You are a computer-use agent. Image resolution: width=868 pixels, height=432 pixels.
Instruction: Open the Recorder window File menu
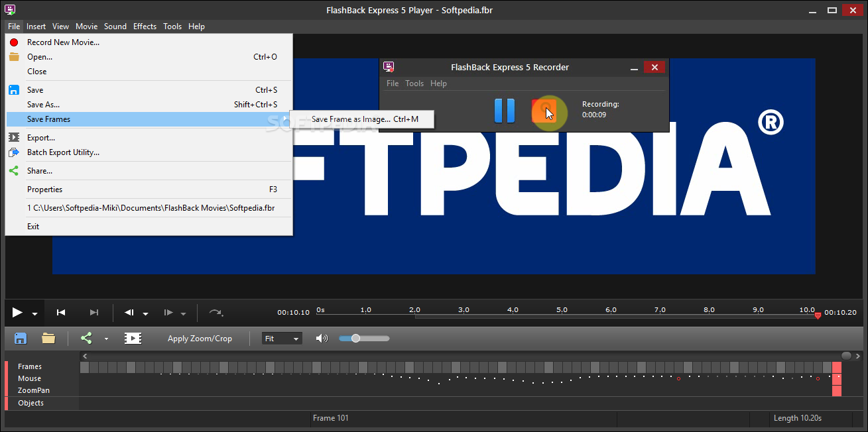(x=393, y=83)
